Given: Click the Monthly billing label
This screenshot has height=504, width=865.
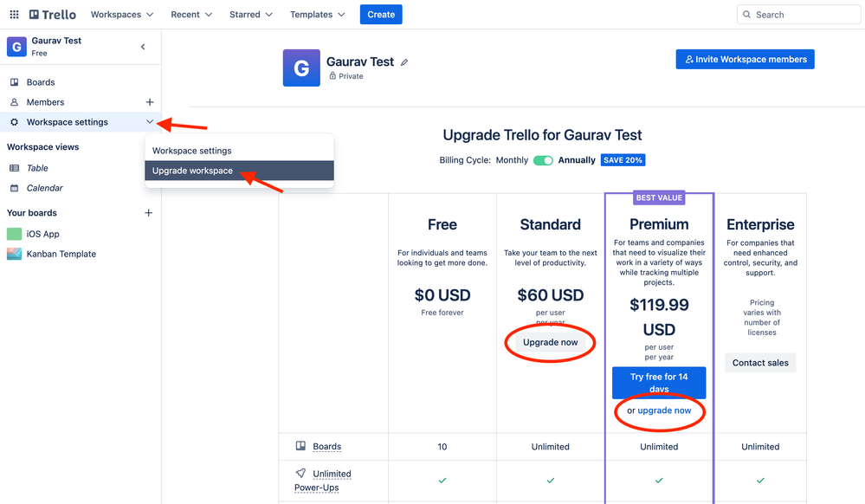Looking at the screenshot, I should (x=512, y=160).
